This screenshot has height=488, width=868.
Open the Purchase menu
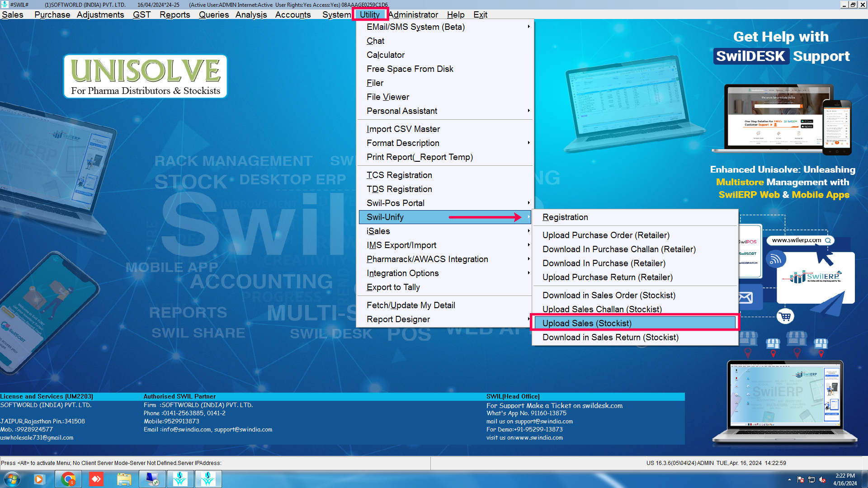[x=52, y=14]
